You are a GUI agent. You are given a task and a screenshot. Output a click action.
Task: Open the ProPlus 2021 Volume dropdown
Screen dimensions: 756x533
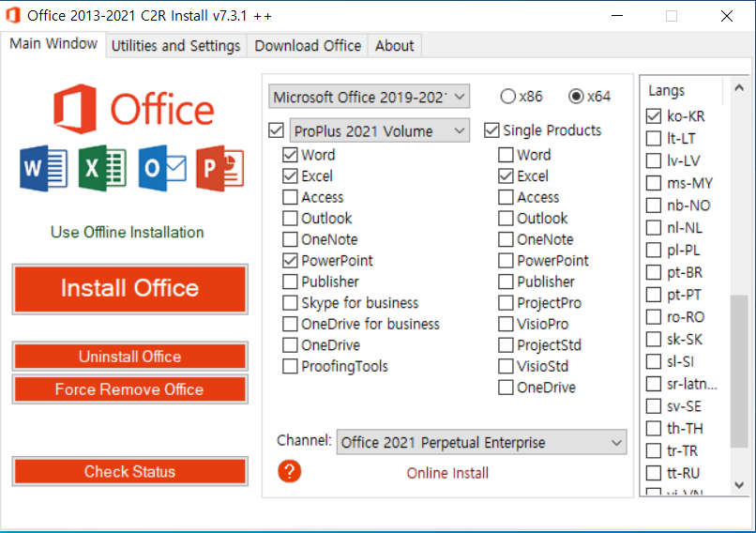point(380,130)
